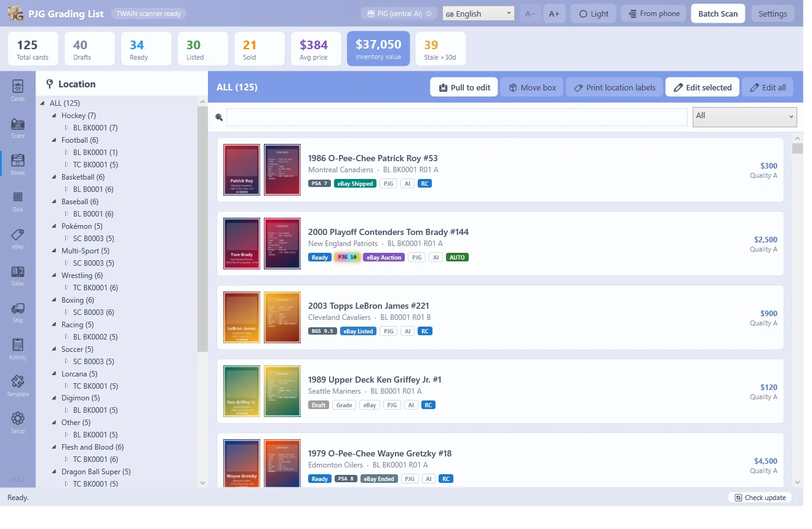Select the Listed stat tile
Screen dimensions: 812x529
point(202,49)
